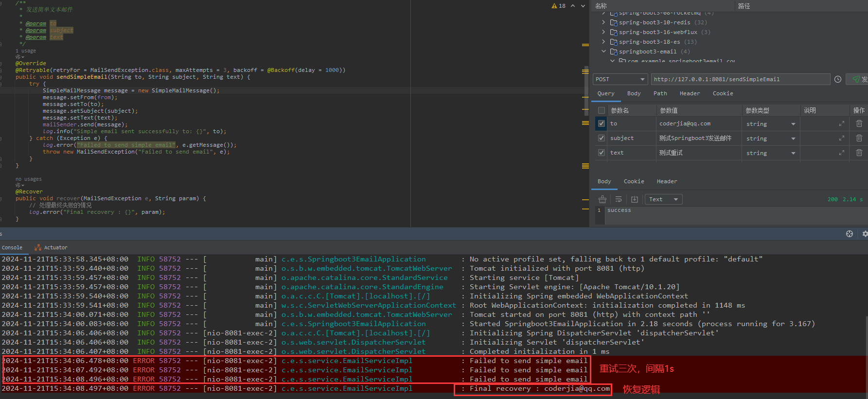The height and width of the screenshot is (399, 868).
Task: Open the Console tab
Action: (x=12, y=247)
